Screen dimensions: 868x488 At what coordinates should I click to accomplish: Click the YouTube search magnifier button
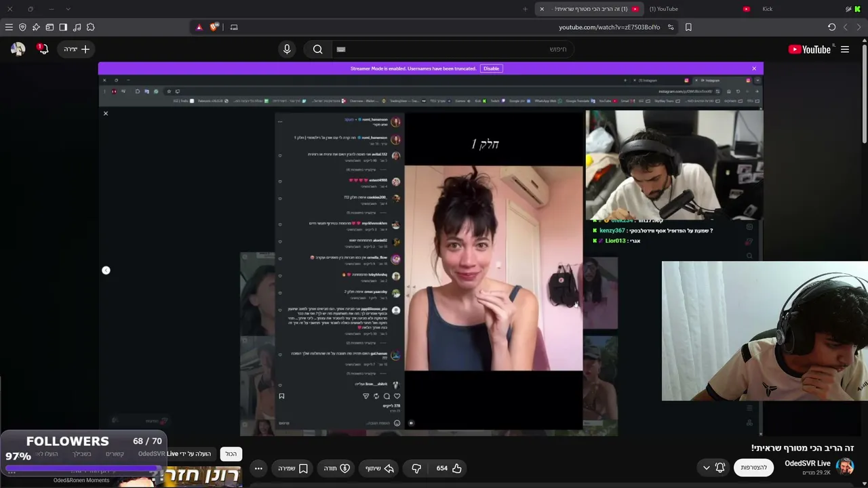click(317, 49)
